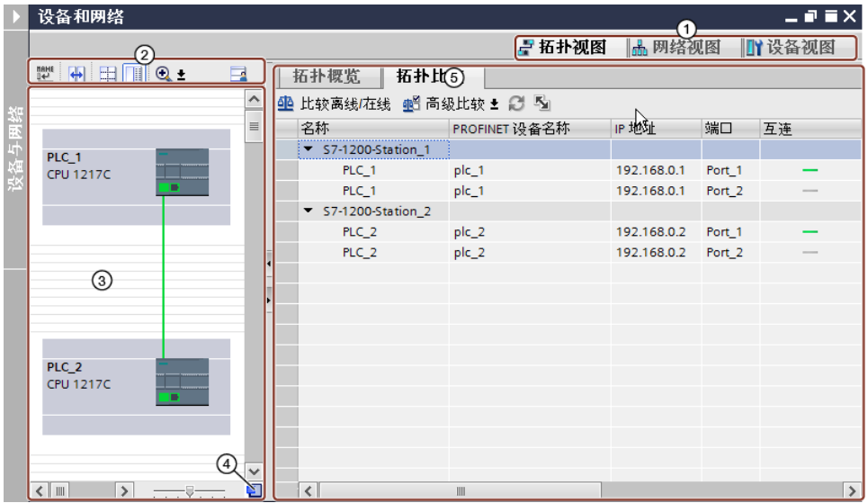Click the table horizontal scrollbar thumb
Viewport: 868px width, 503px height.
(x=460, y=490)
